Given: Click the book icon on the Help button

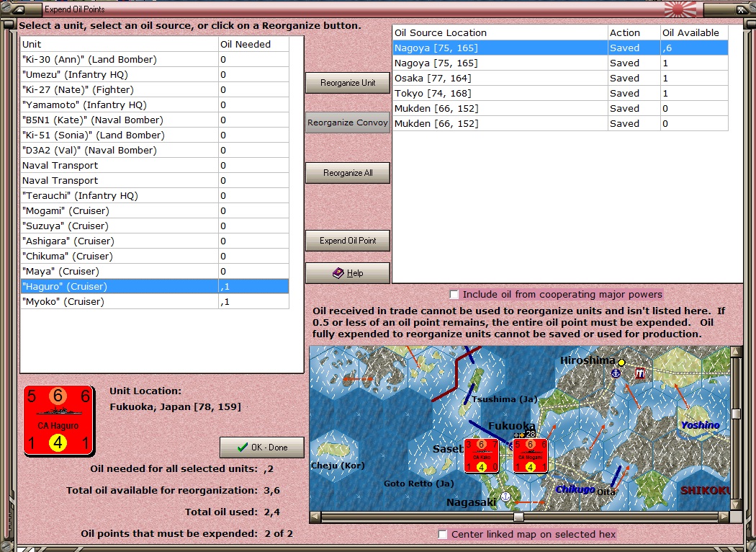Looking at the screenshot, I should [x=338, y=273].
